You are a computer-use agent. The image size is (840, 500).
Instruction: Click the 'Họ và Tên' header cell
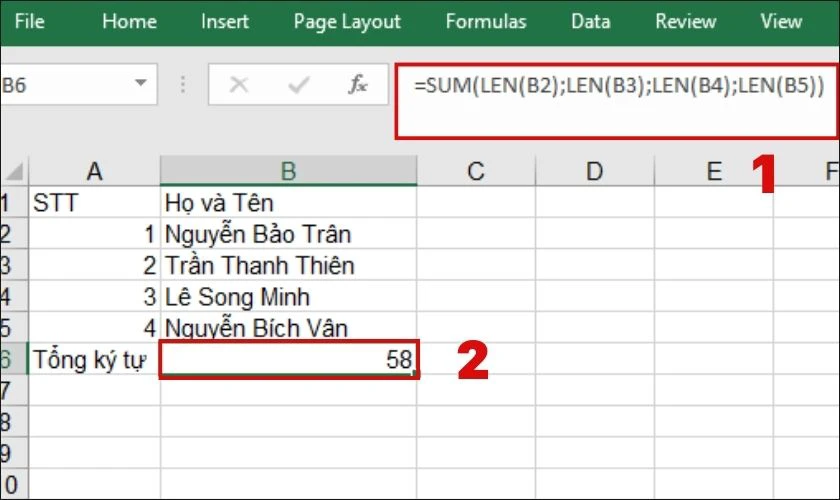tap(288, 202)
